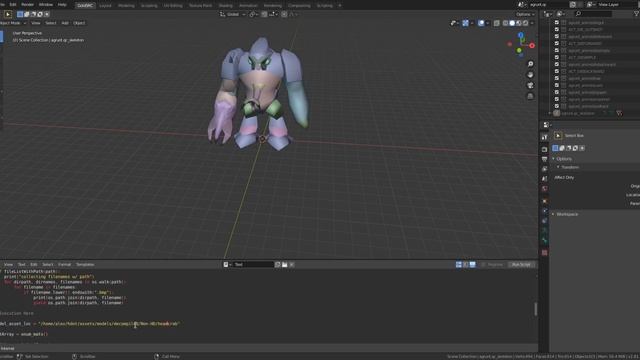
Task: Choose Set New Selection mode in viewport header
Action: [20, 14]
